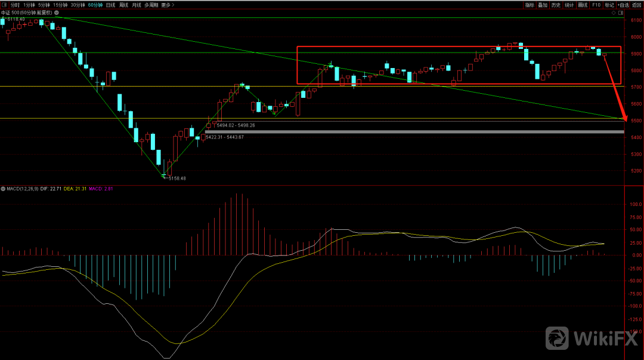
Task: Click the panel layout icon at top-left
Action: coord(4,5)
